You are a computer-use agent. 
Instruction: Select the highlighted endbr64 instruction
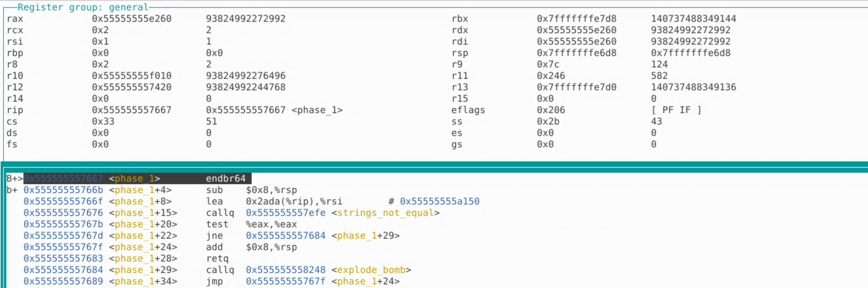226,178
